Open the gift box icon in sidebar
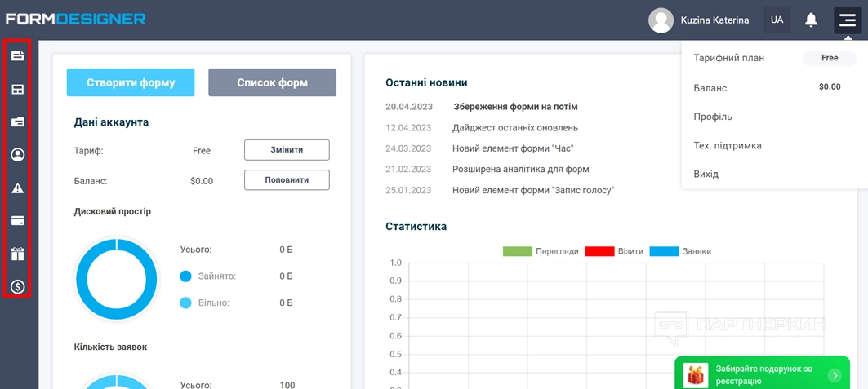 [x=17, y=254]
